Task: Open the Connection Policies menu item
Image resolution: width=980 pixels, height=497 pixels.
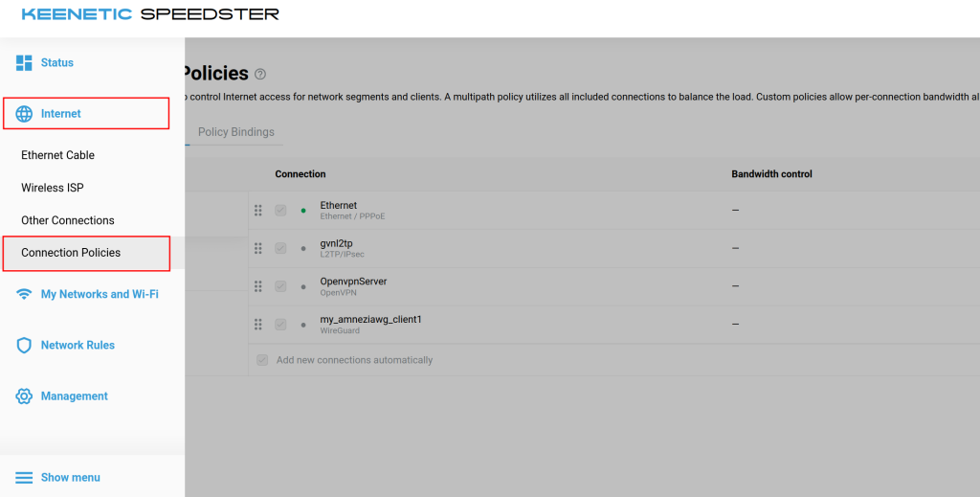Action: pyautogui.click(x=71, y=253)
